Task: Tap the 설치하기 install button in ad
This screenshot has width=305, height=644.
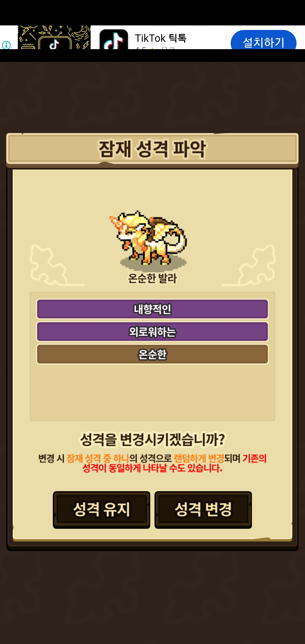Action: pyautogui.click(x=263, y=41)
